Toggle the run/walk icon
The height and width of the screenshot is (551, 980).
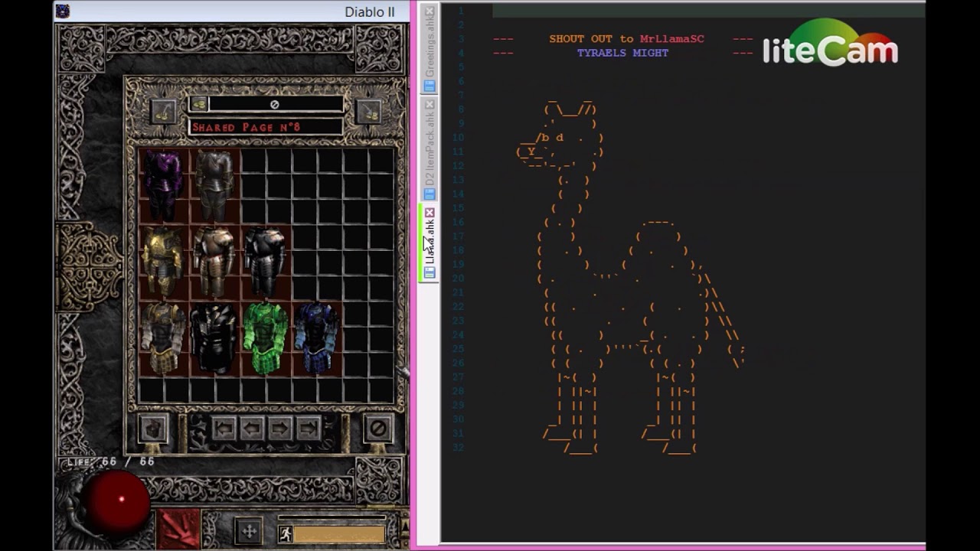pyautogui.click(x=286, y=534)
